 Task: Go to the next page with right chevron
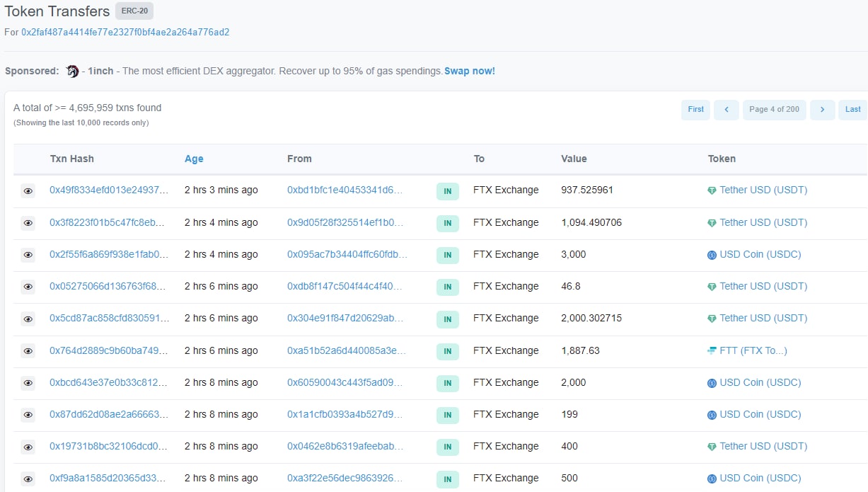(x=823, y=109)
